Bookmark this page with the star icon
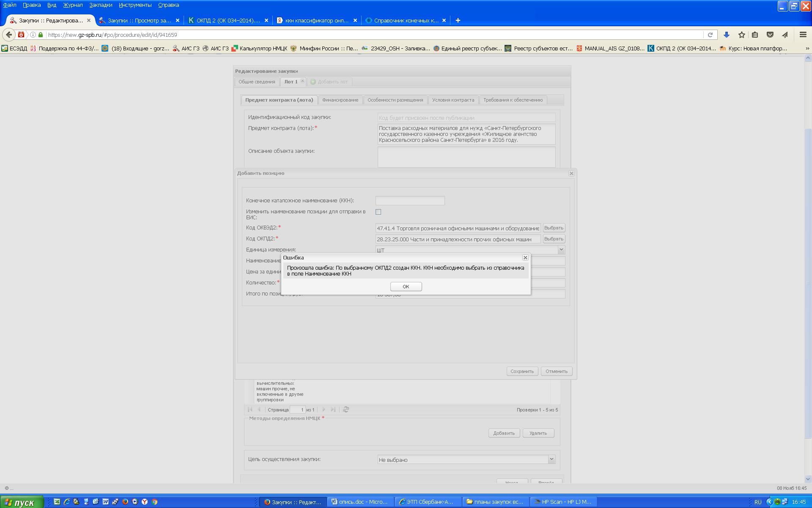The width and height of the screenshot is (812, 508). (741, 35)
